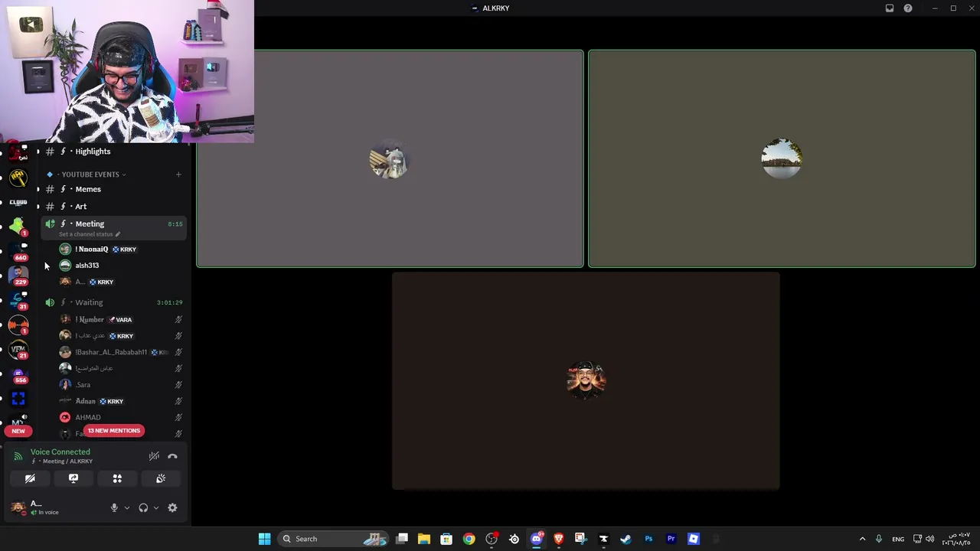
Task: Open the soundboard button
Action: coord(161,478)
